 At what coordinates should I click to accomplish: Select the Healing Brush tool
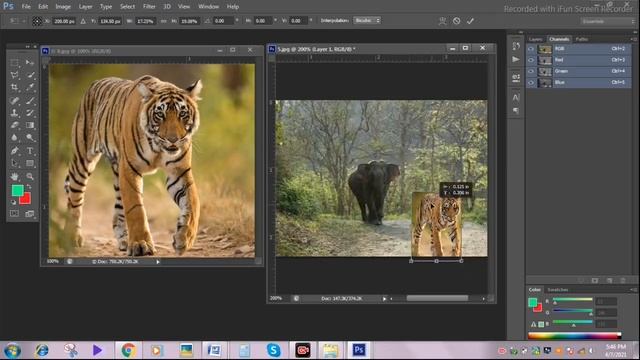(x=14, y=100)
